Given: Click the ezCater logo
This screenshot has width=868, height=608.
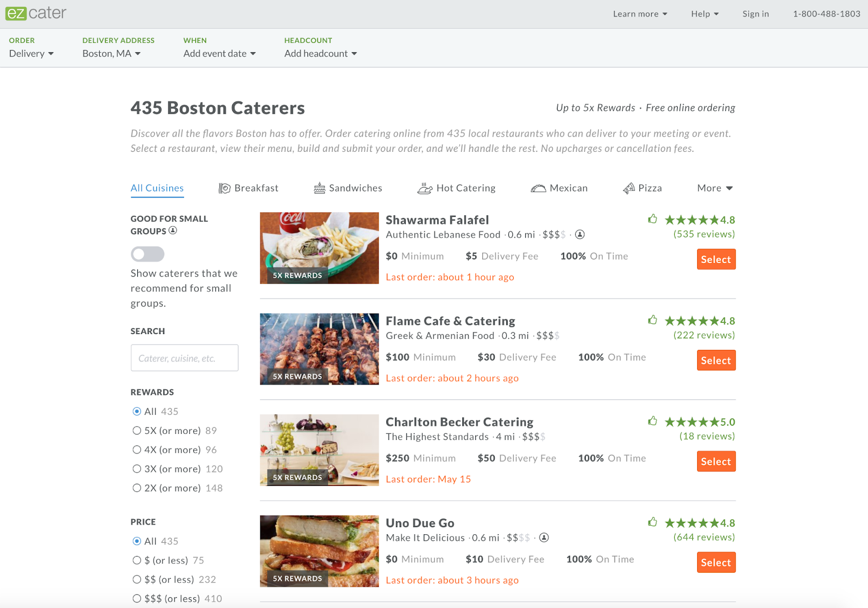Looking at the screenshot, I should [x=36, y=12].
